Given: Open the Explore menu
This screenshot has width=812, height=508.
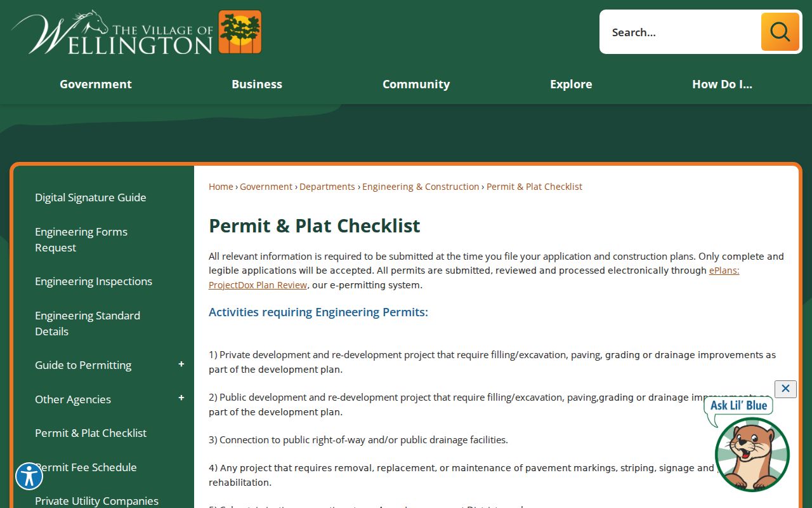Looking at the screenshot, I should click(x=571, y=84).
